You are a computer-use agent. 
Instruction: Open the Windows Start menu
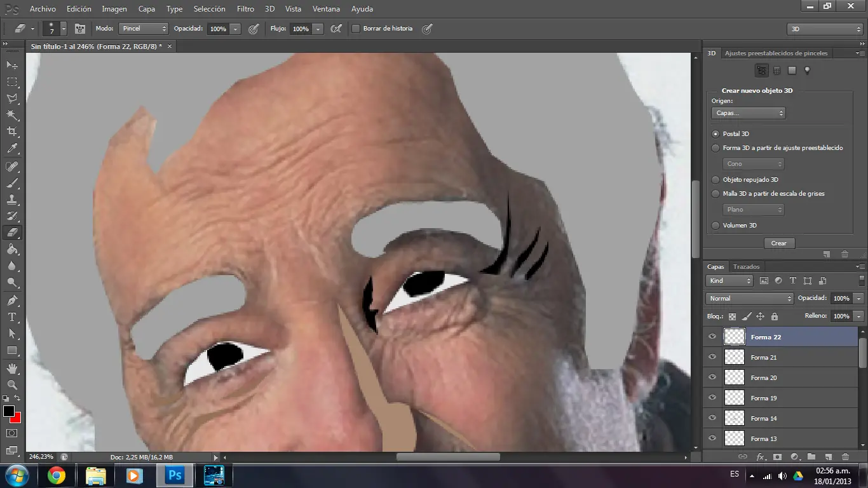pos(17,475)
